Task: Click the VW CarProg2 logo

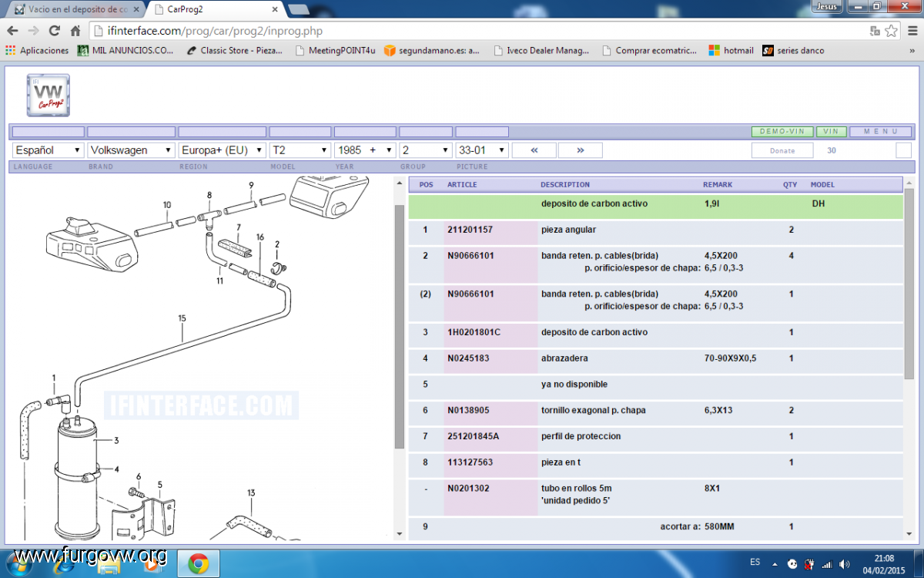Action: (49, 96)
